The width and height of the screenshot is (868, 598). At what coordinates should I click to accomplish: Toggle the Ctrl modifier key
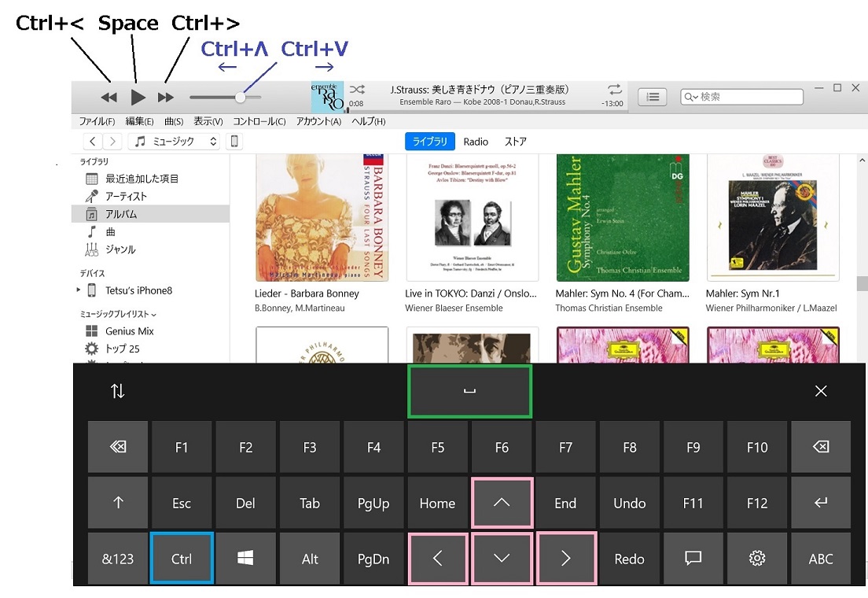(182, 559)
